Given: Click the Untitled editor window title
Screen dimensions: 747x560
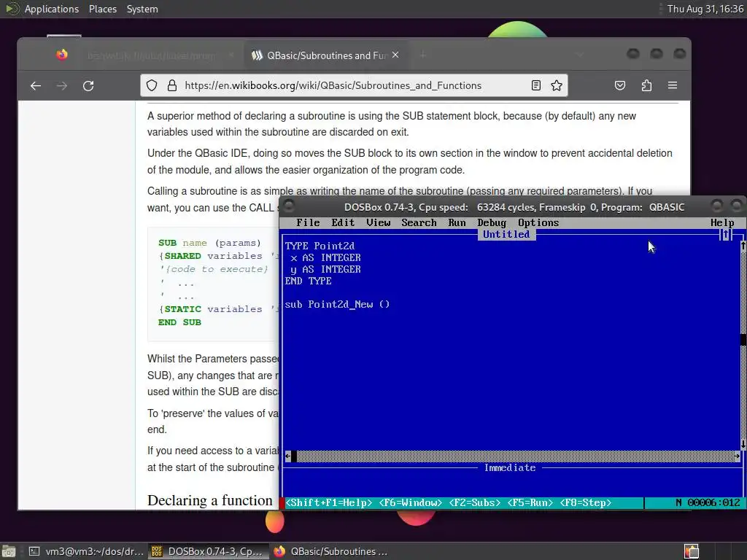Looking at the screenshot, I should pyautogui.click(x=506, y=234).
